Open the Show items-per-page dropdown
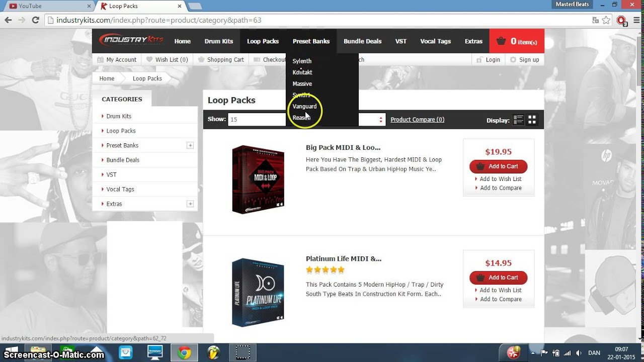 click(257, 120)
